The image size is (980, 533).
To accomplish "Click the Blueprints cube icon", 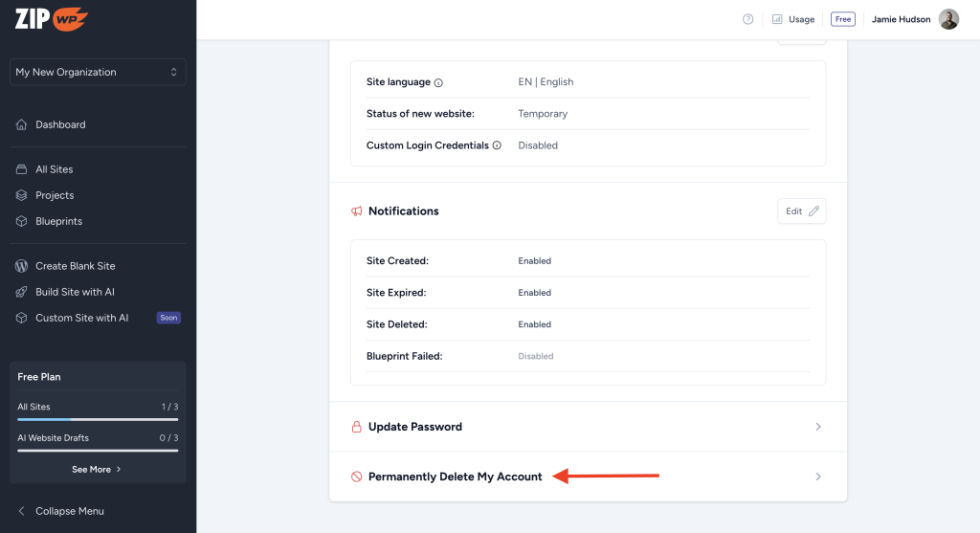I will pos(22,221).
